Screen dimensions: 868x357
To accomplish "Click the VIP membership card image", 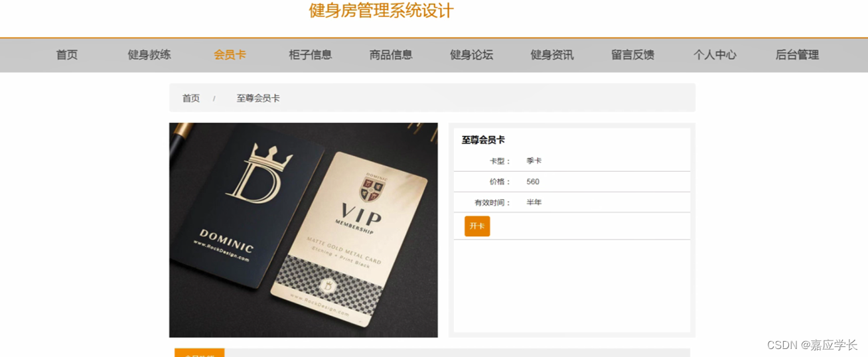I will [303, 230].
